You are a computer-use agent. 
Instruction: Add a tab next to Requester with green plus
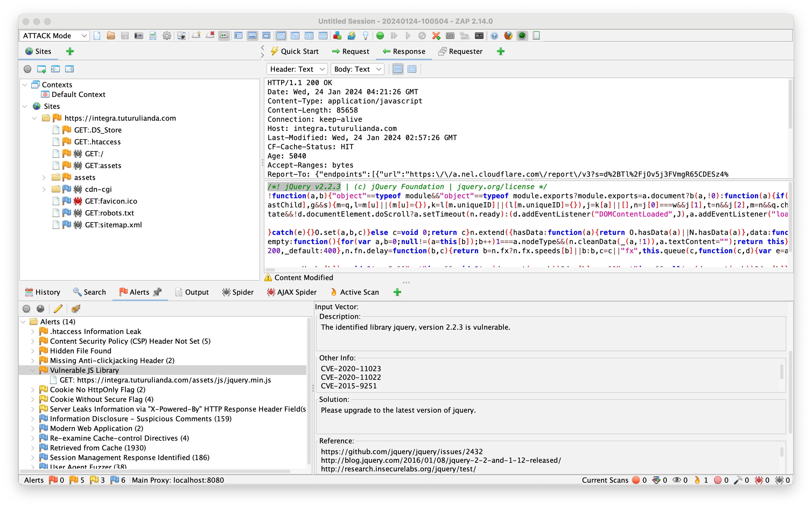click(501, 51)
